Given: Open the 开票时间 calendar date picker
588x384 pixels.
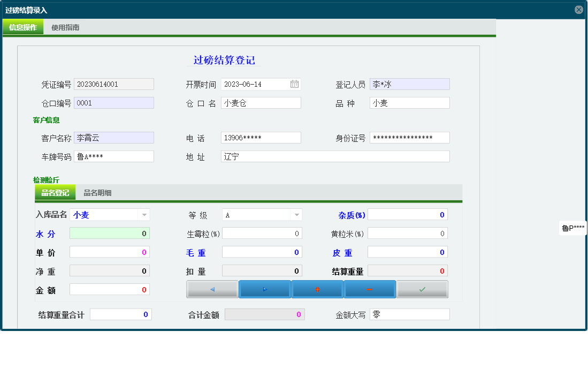Looking at the screenshot, I should coord(295,84).
